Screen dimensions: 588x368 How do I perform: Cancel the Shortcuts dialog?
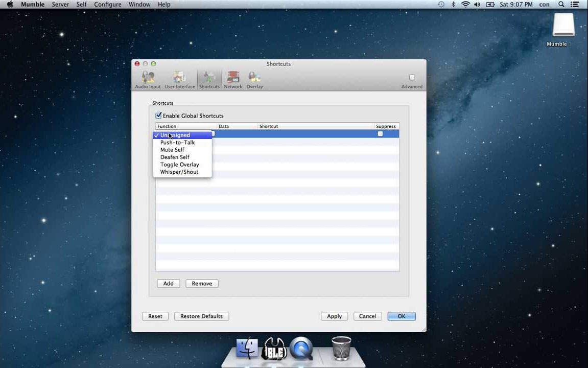[367, 316]
